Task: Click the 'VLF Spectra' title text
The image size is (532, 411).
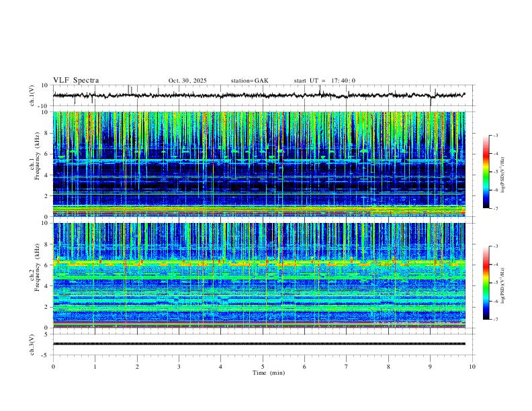Action: tap(76, 81)
